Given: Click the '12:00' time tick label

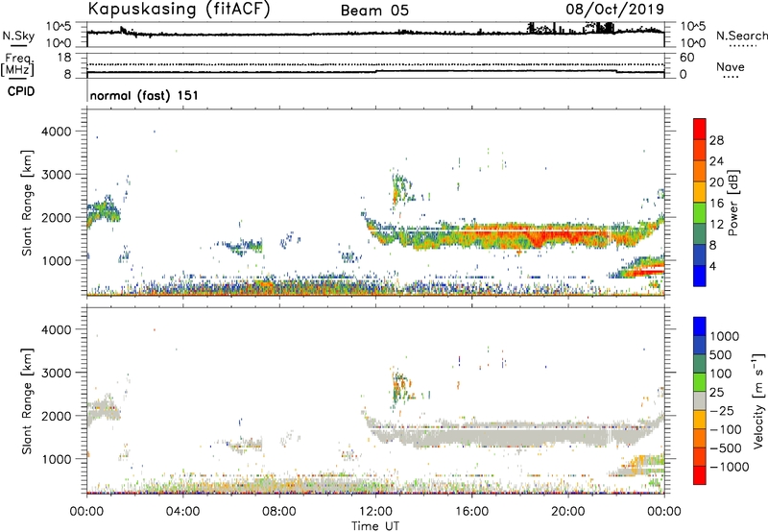Looking at the screenshot, I should [x=375, y=512].
